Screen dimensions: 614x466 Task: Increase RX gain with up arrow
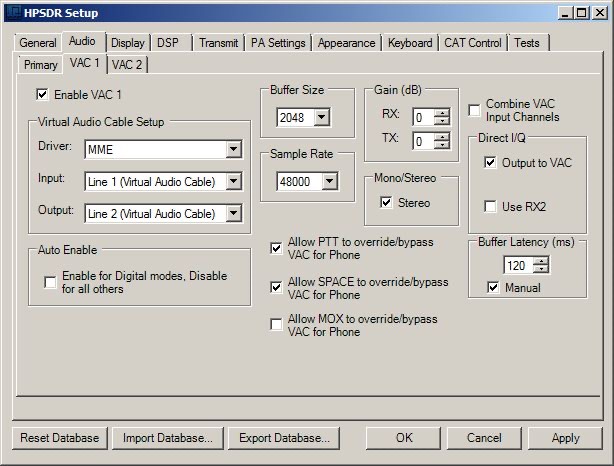click(x=442, y=113)
